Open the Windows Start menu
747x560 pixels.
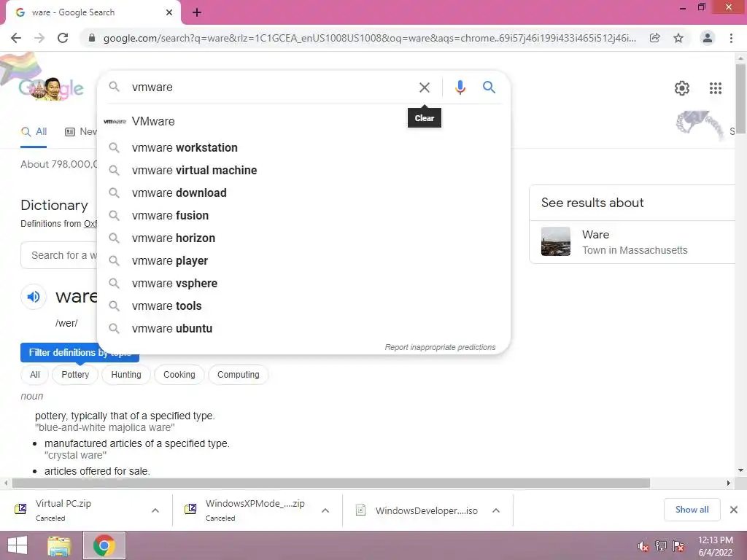click(x=18, y=545)
